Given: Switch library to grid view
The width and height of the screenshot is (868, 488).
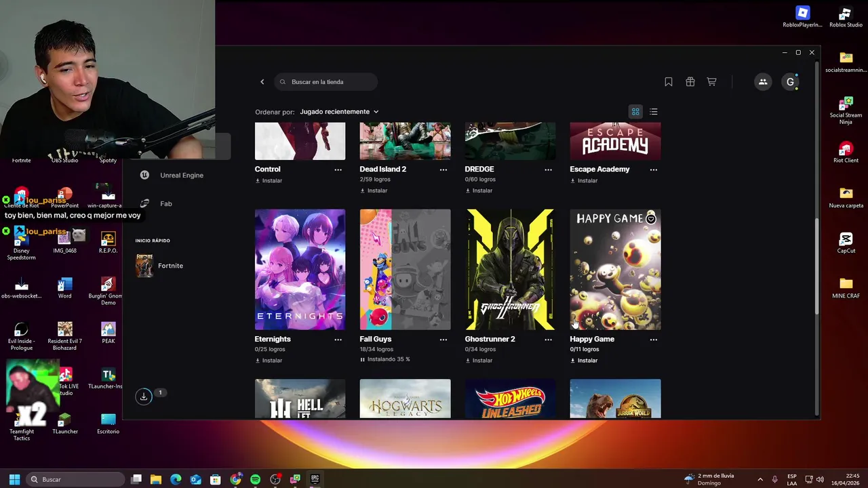Looking at the screenshot, I should [635, 112].
